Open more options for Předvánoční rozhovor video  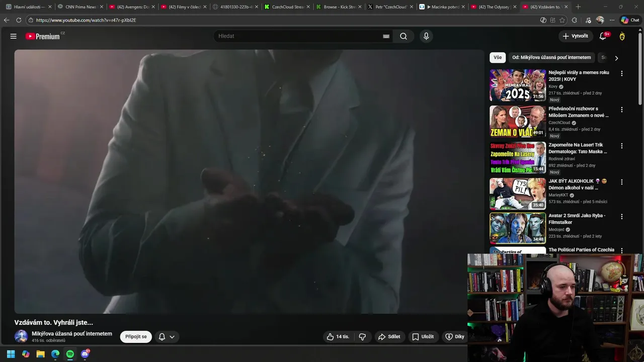(x=621, y=110)
